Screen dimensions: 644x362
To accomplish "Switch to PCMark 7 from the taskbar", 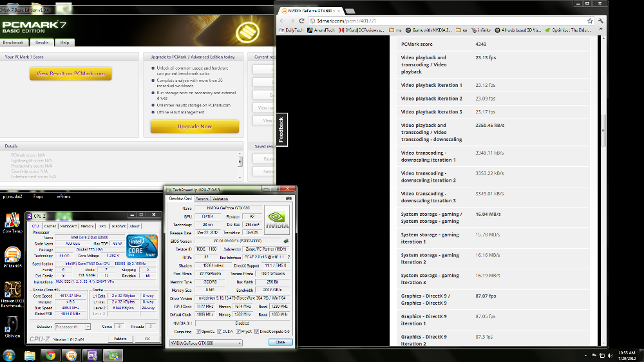I will pos(71,355).
